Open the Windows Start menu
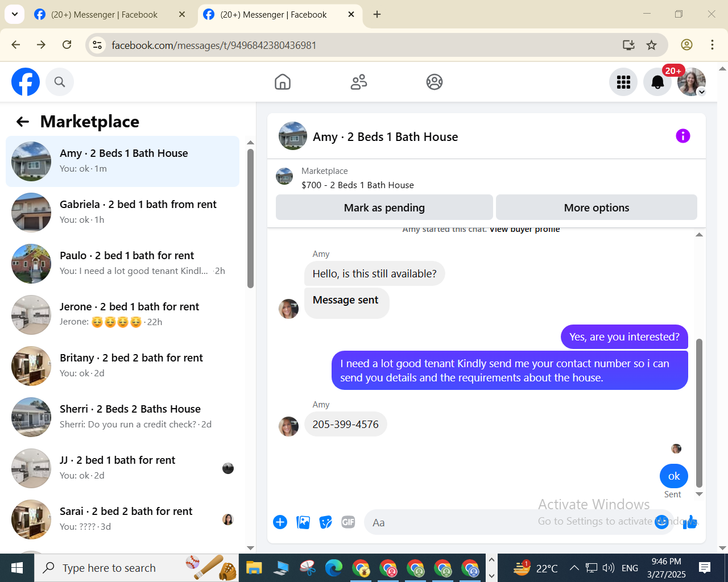Screen dimensions: 728x582 17,568
